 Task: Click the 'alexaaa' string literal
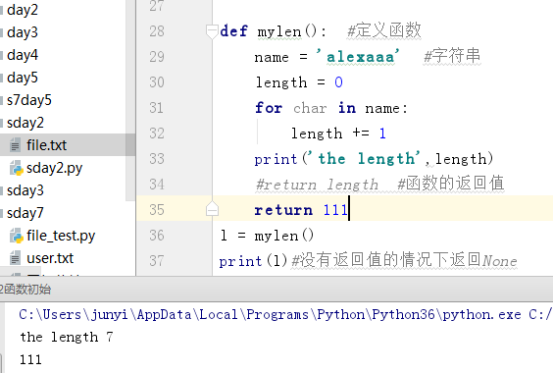tap(358, 57)
